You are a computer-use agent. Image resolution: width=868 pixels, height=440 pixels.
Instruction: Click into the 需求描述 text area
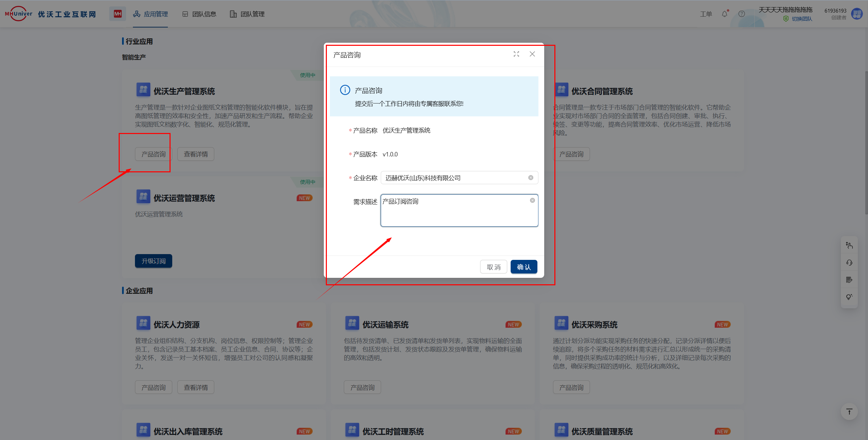[454, 214]
